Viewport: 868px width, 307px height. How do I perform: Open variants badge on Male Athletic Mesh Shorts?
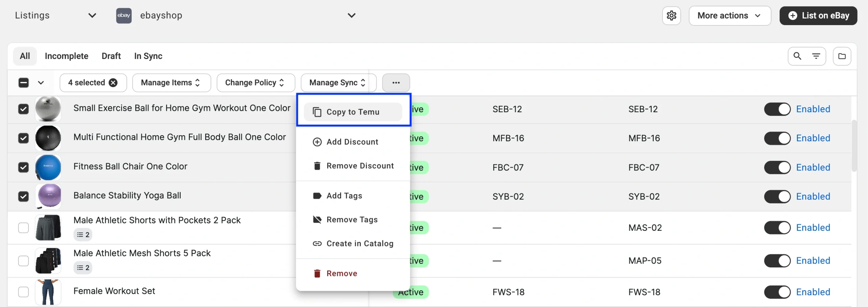[x=83, y=268]
